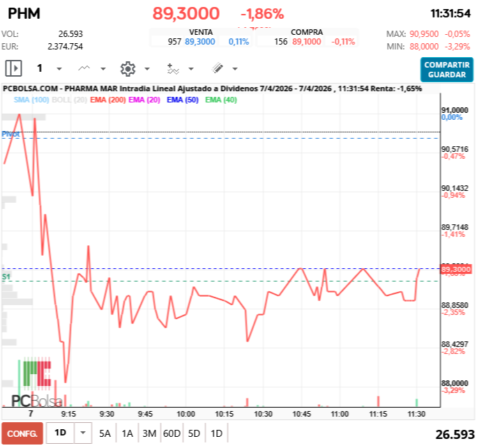
Task: Open the chart settings gear icon
Action: point(128,68)
